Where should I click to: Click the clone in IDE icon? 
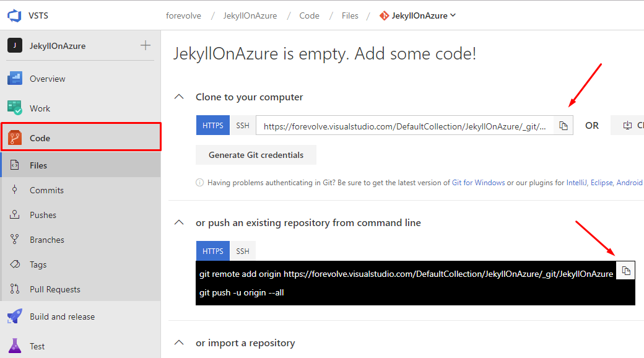point(627,125)
